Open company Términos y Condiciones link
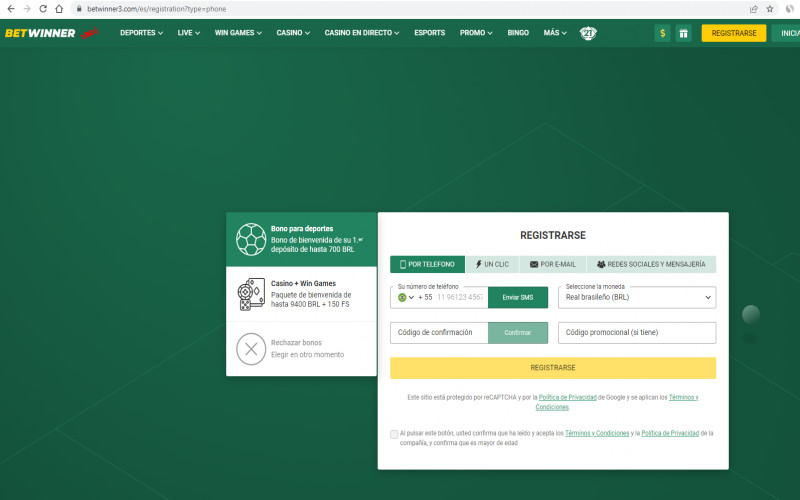Screen dimensions: 800x500 coord(597,433)
